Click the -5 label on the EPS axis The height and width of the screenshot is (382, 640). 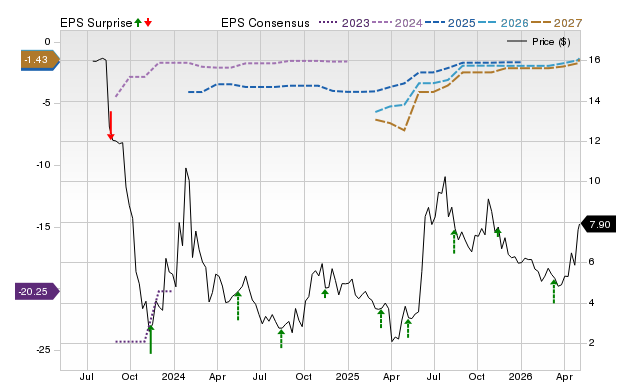coord(46,103)
